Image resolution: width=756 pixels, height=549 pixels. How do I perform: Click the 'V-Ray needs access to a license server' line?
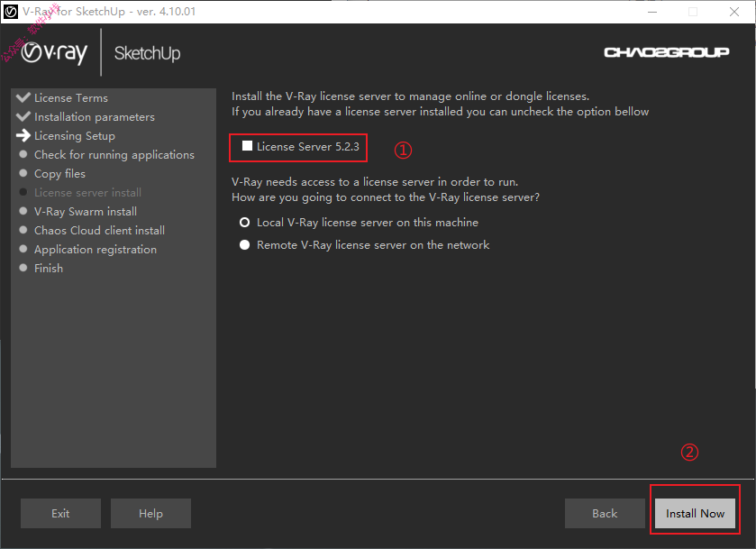pos(375,182)
